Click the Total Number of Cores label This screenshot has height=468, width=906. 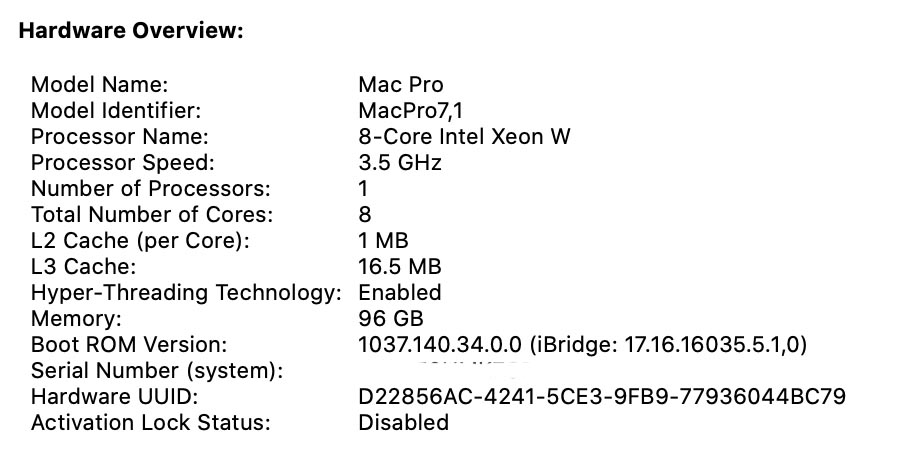tap(151, 215)
